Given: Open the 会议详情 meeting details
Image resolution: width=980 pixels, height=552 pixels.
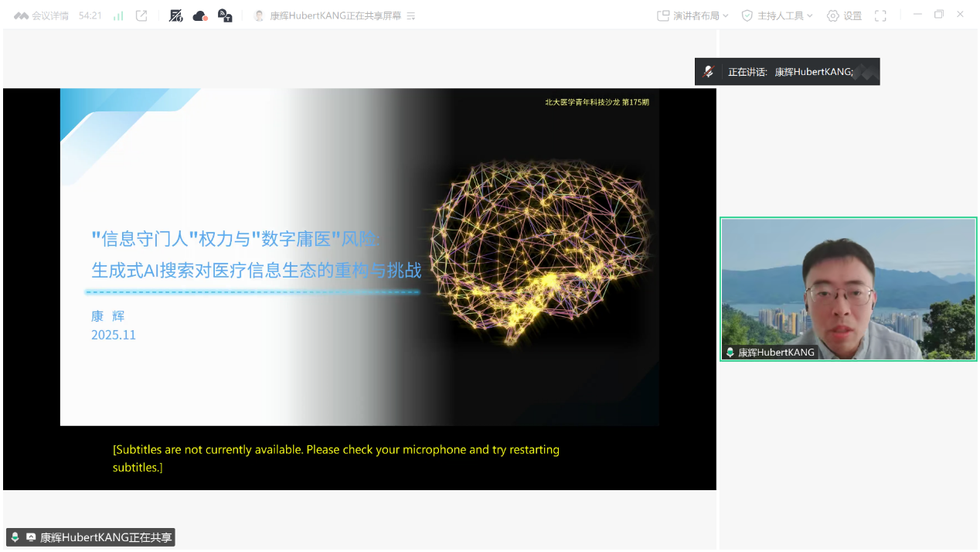Looking at the screenshot, I should coord(42,15).
